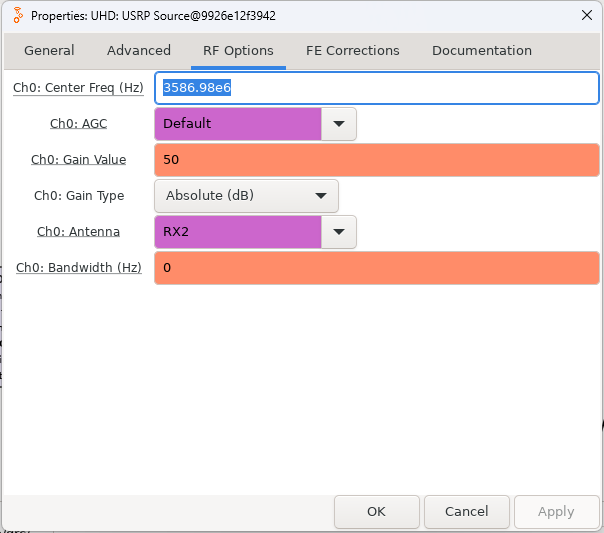This screenshot has width=604, height=533.
Task: Click the Ch0: Antenna label
Action: click(79, 231)
